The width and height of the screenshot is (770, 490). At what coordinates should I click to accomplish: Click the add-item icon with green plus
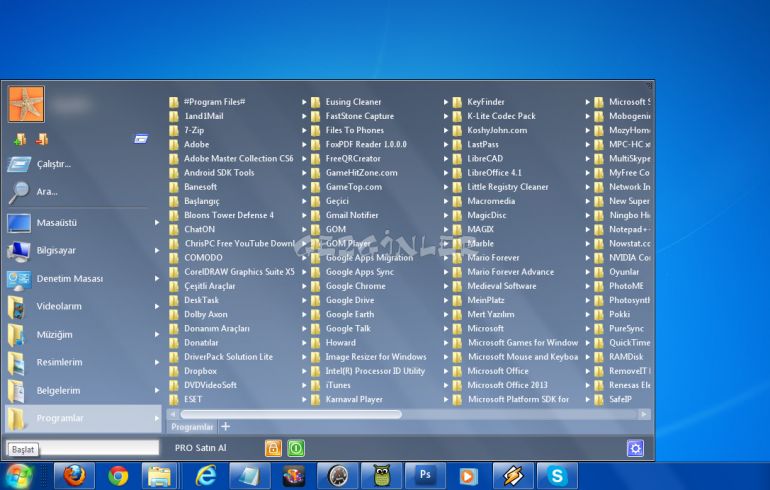(20, 139)
